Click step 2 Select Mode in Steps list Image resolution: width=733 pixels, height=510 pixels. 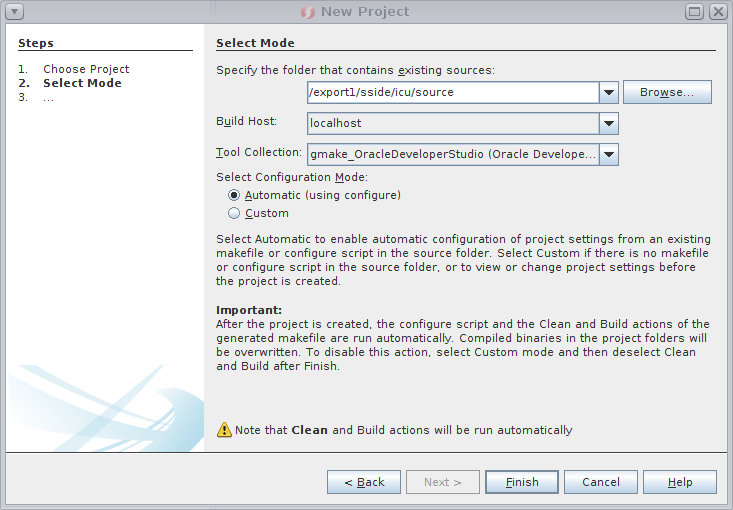(82, 83)
